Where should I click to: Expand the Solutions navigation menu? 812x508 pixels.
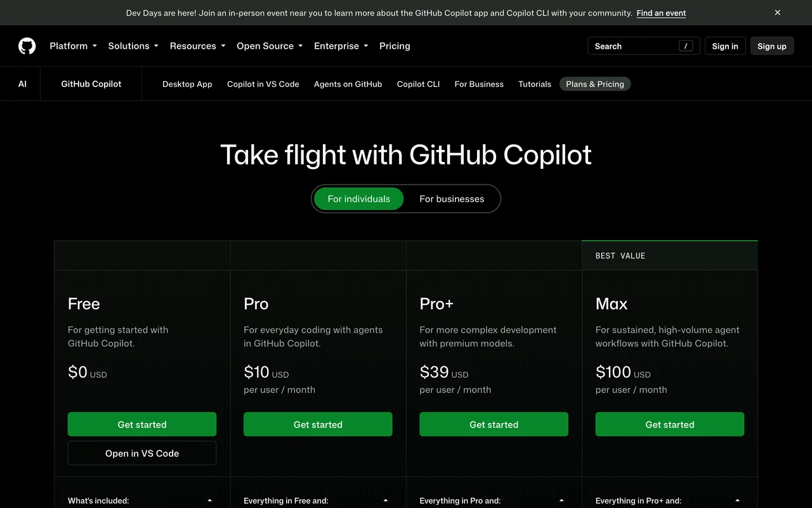133,46
